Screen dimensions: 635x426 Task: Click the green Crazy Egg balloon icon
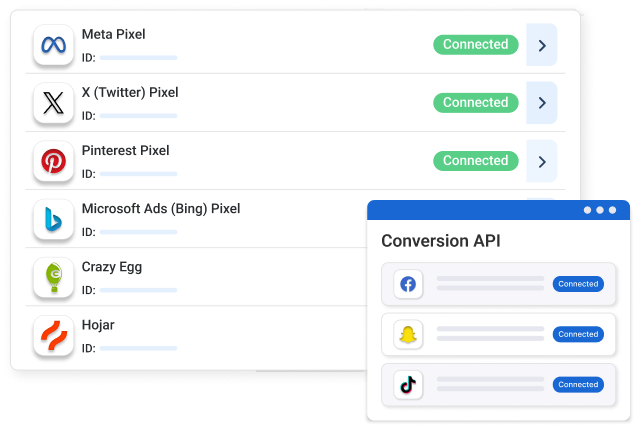point(53,277)
